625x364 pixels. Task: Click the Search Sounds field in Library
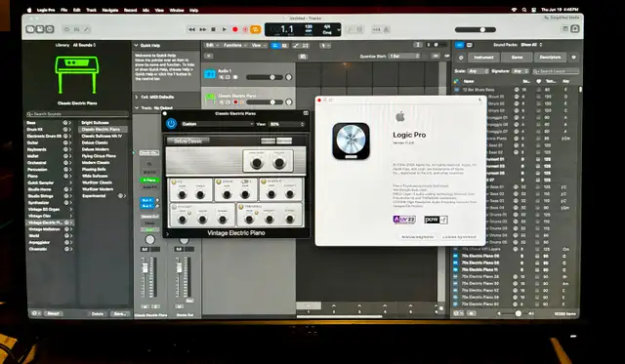(78, 114)
